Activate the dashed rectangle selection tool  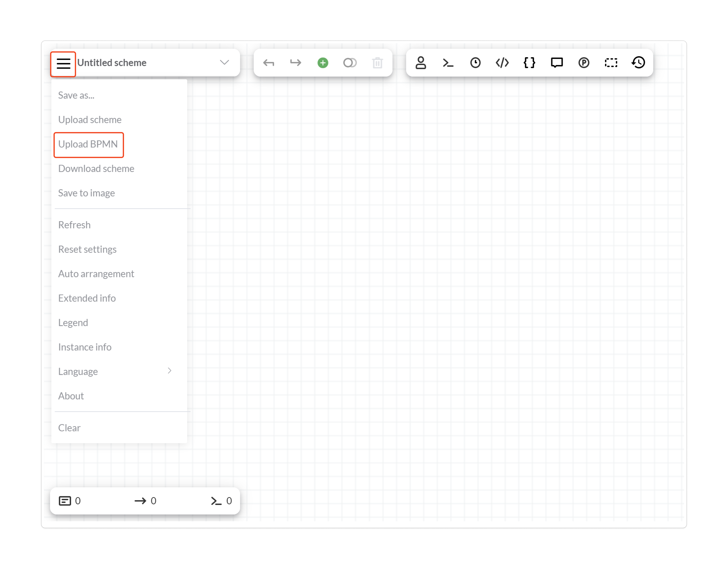(x=611, y=63)
